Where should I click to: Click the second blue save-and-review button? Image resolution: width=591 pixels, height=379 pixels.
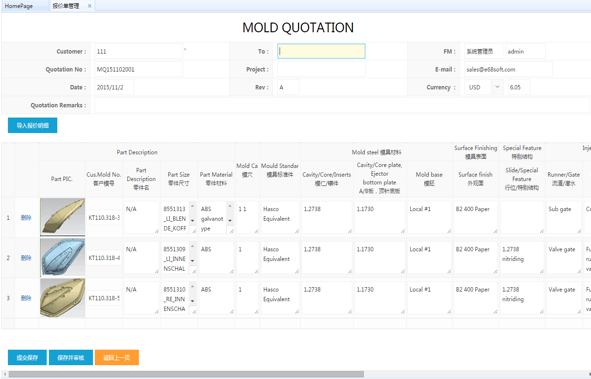pyautogui.click(x=71, y=358)
